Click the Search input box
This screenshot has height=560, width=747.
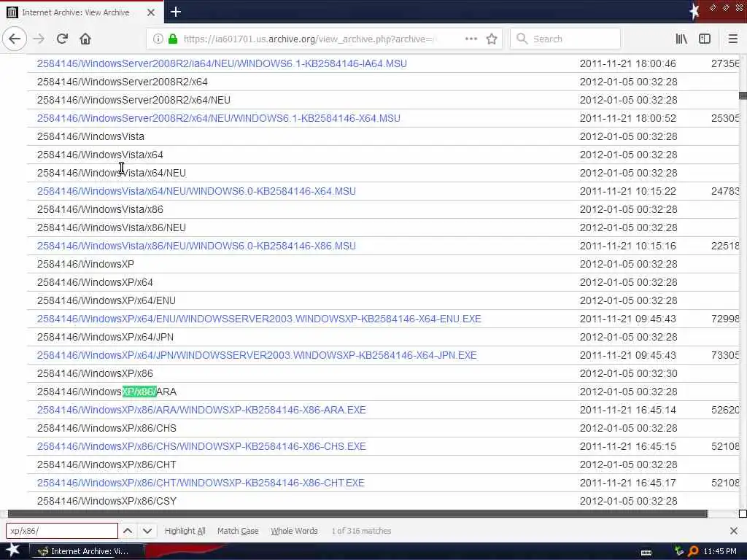[x=565, y=39]
